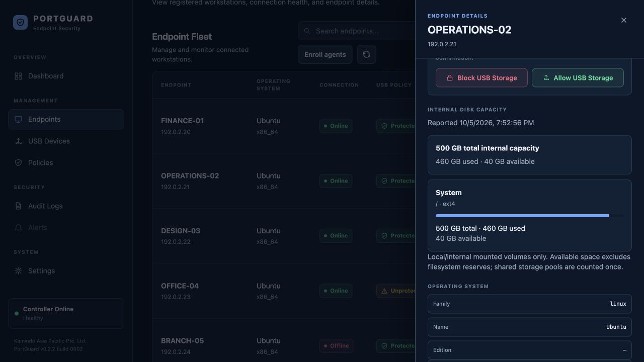The image size is (644, 362).
Task: Click the System volume card title
Action: 449,193
